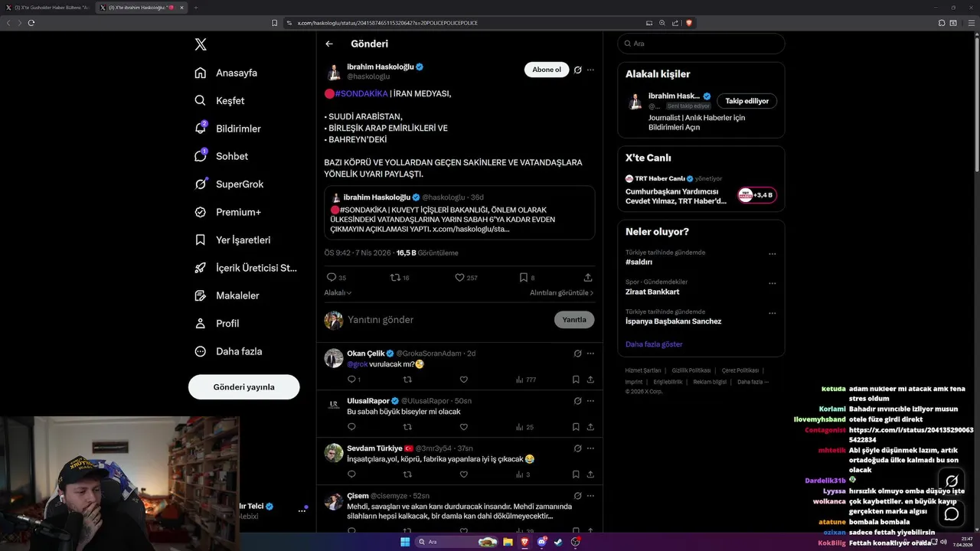Repost UlusalRapor's reply
980x551 pixels.
(x=407, y=427)
